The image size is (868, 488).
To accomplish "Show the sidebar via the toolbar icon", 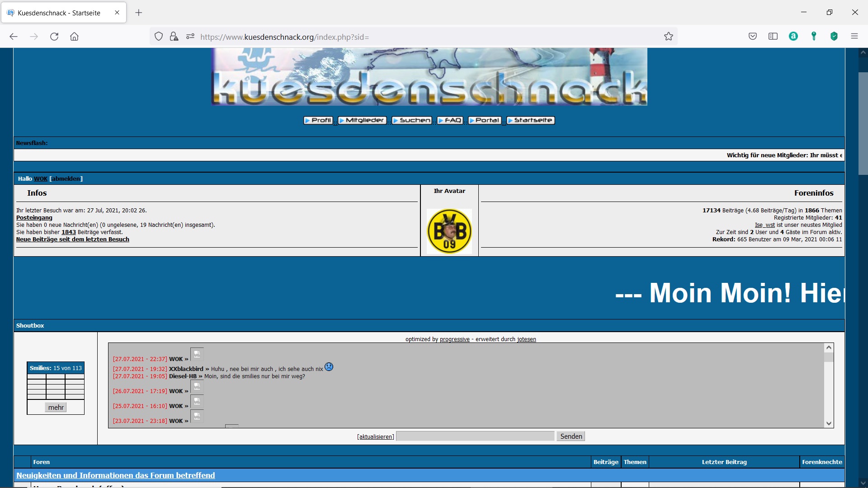I will tap(773, 37).
